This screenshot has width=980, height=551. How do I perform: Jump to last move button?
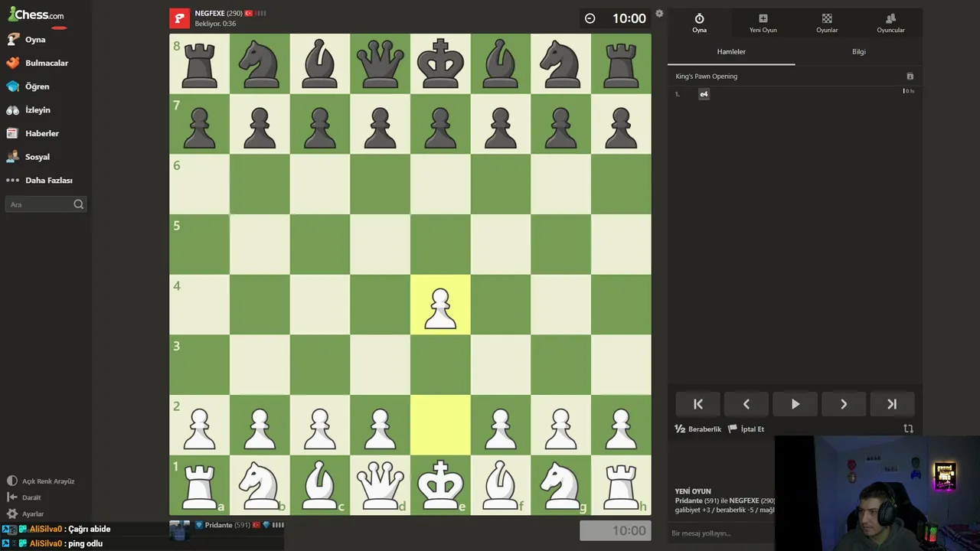coord(892,404)
